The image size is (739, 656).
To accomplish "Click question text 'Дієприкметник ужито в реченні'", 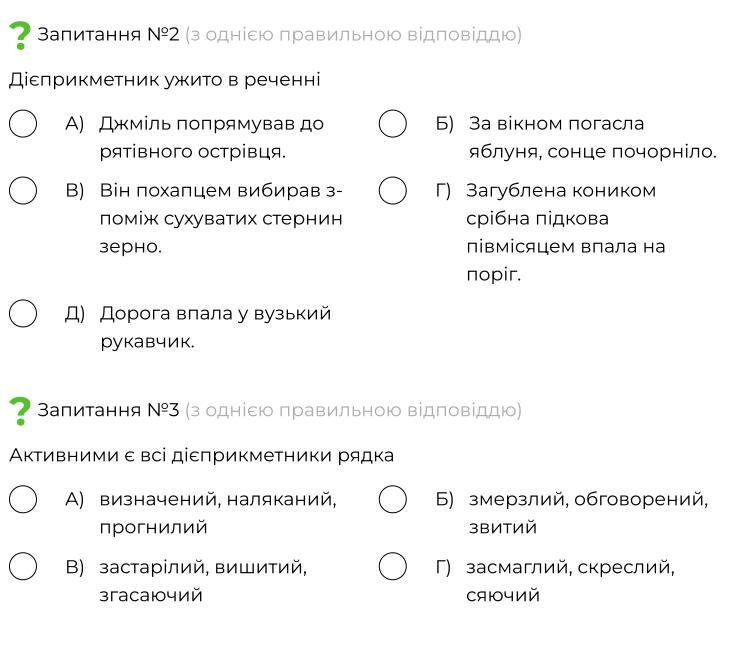I will (164, 80).
